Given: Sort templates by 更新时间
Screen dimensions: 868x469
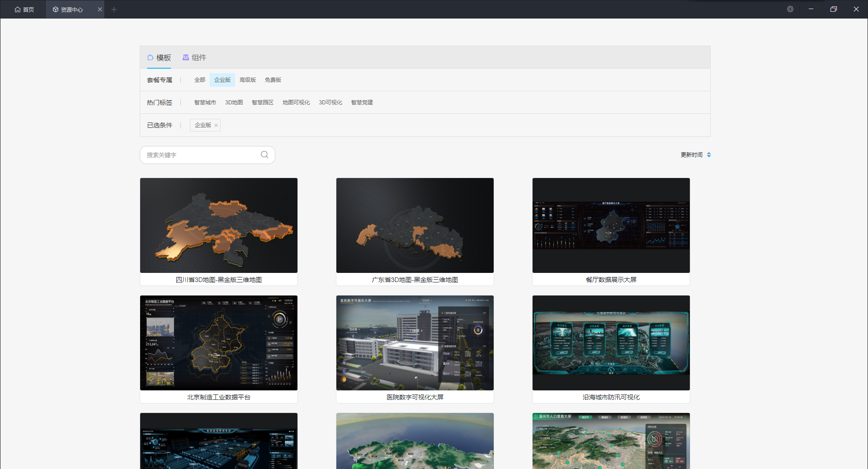Looking at the screenshot, I should tap(696, 155).
